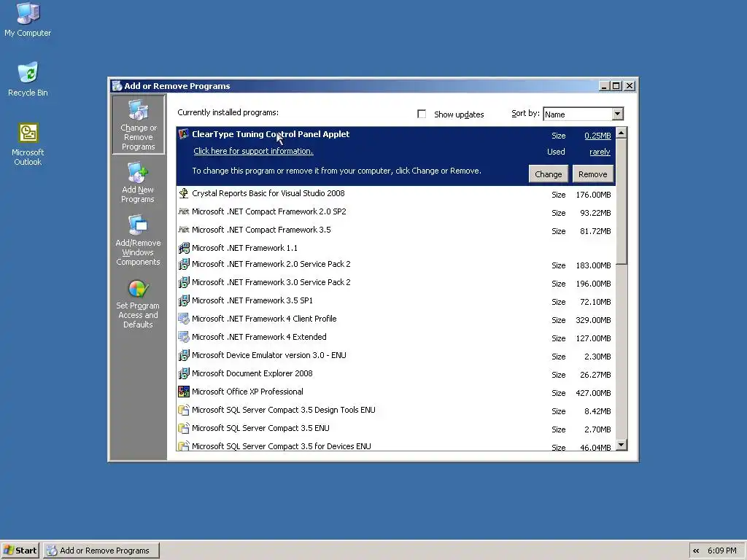Image resolution: width=747 pixels, height=560 pixels.
Task: Click the Device Emulator version 3.0 icon
Action: pos(183,355)
